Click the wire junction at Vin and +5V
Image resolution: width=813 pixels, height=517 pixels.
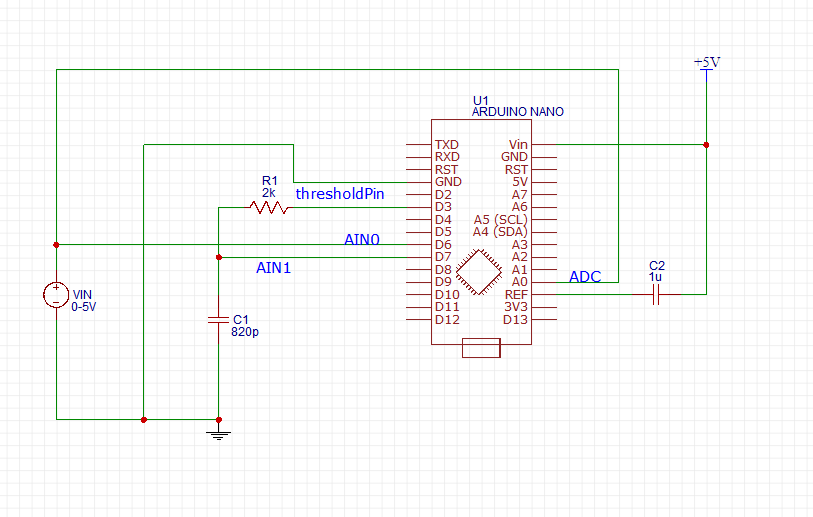coord(706,145)
